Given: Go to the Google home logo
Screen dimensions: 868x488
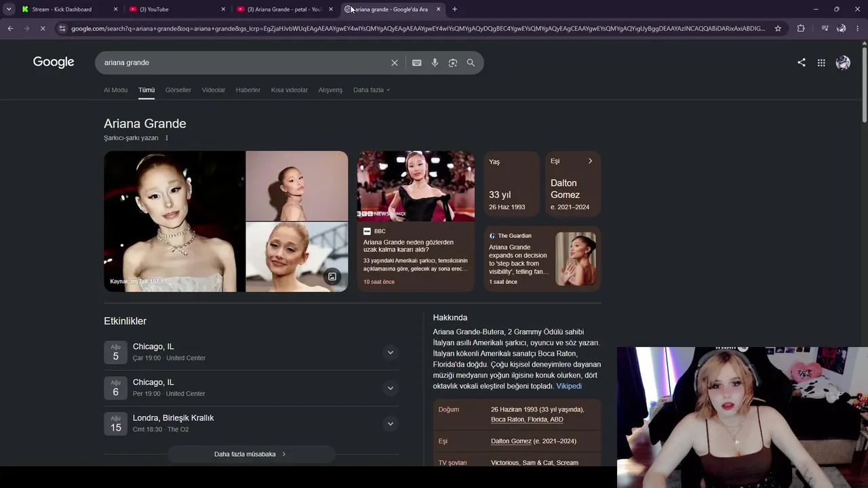Looking at the screenshot, I should coord(54,62).
